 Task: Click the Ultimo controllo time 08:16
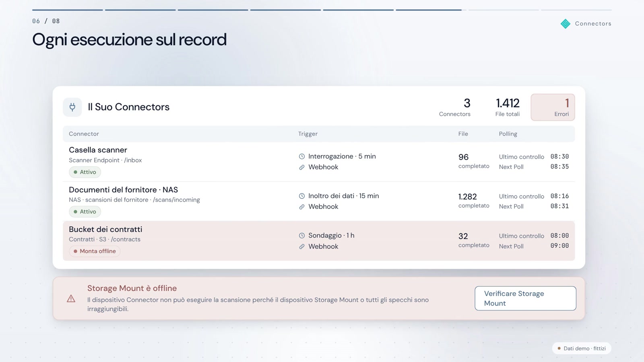(559, 196)
